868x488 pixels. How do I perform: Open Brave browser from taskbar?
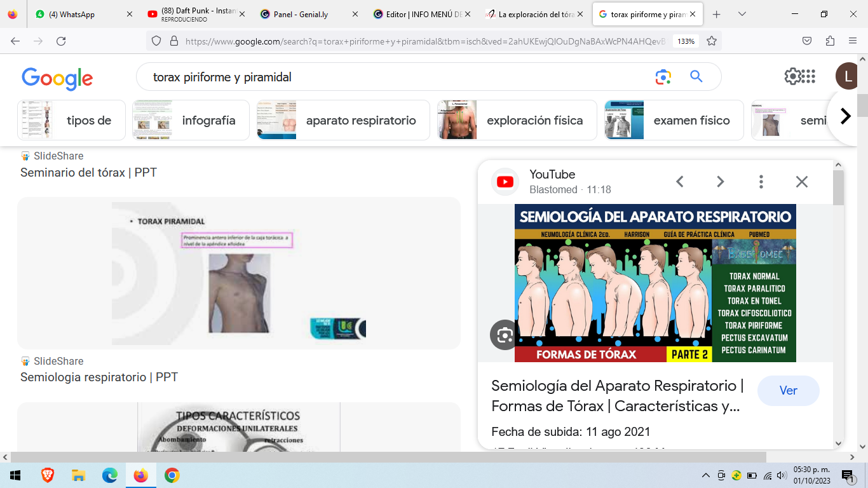click(47, 475)
